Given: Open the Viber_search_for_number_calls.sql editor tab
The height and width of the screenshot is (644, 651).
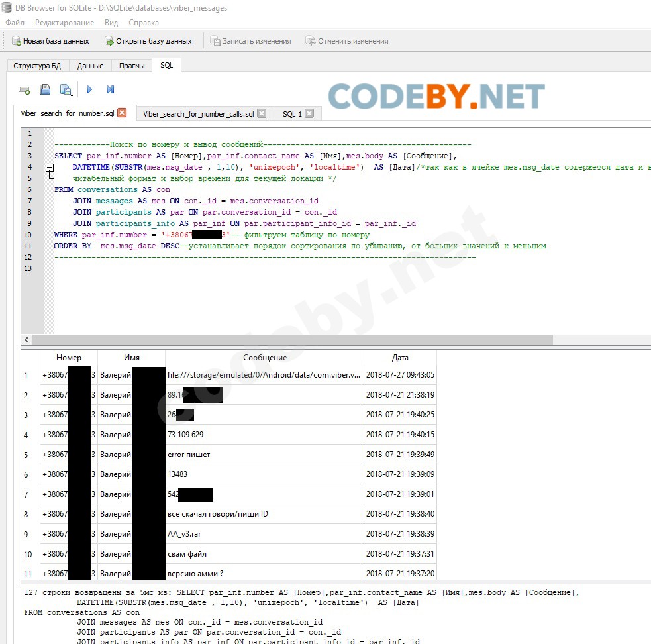Looking at the screenshot, I should click(198, 114).
